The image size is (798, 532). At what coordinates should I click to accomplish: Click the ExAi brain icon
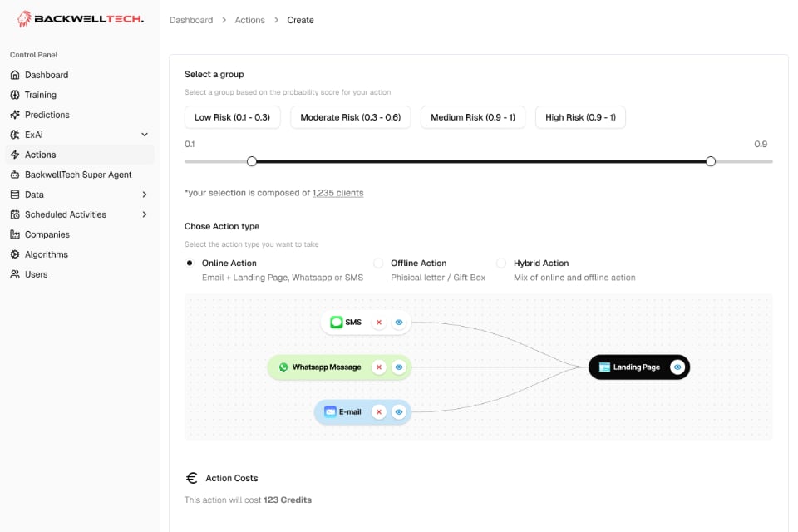(15, 135)
